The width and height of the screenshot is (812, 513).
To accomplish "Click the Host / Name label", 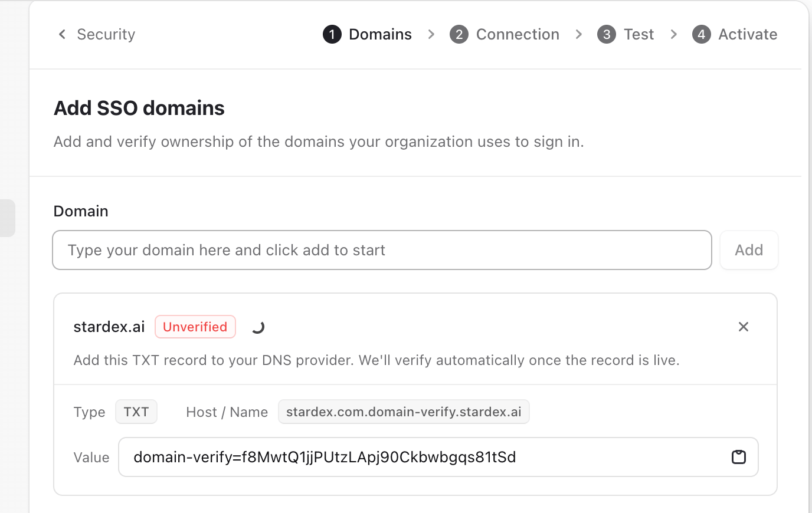I will [227, 412].
